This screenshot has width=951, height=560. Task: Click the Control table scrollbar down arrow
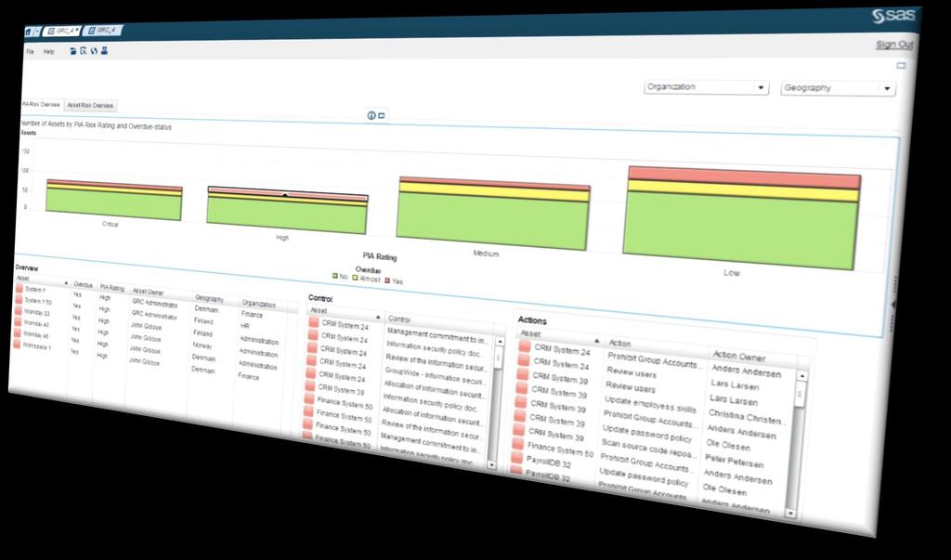click(492, 465)
